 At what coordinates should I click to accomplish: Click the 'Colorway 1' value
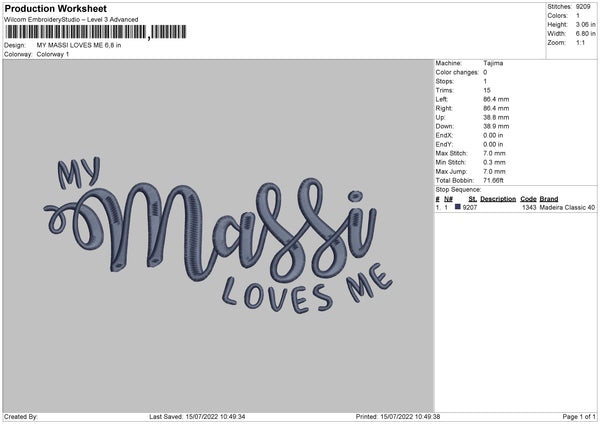tap(53, 54)
